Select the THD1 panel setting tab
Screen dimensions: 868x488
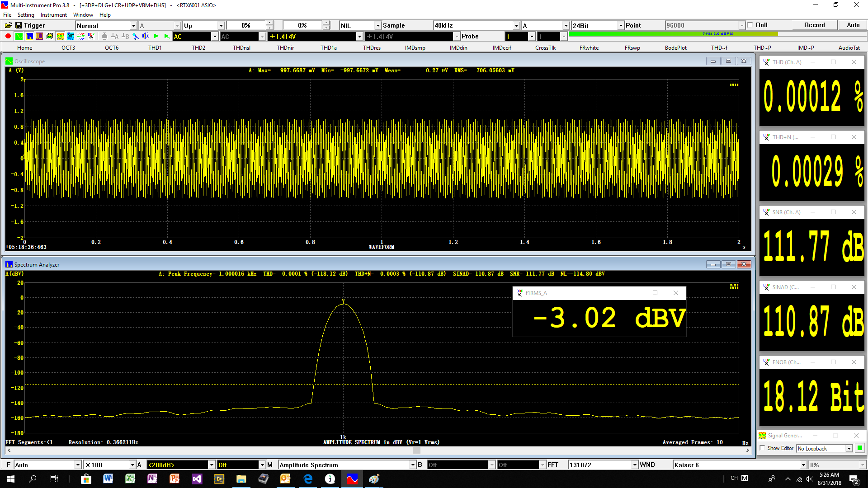[155, 48]
